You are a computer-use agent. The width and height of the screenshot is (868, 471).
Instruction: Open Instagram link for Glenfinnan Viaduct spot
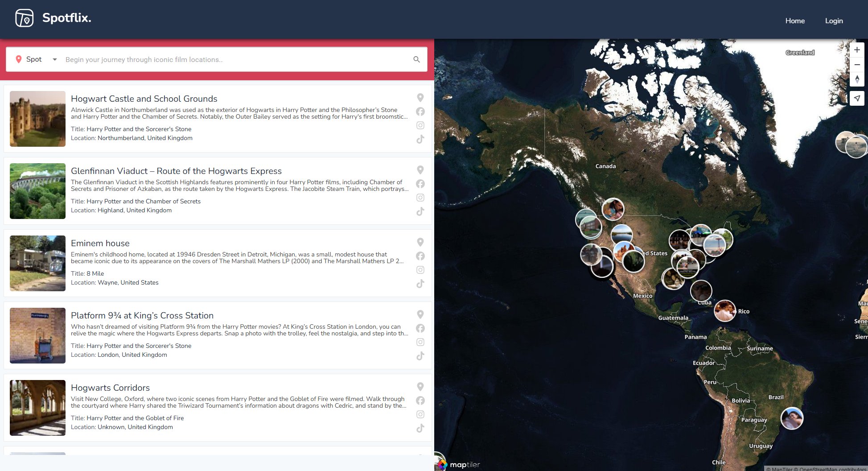(x=420, y=198)
